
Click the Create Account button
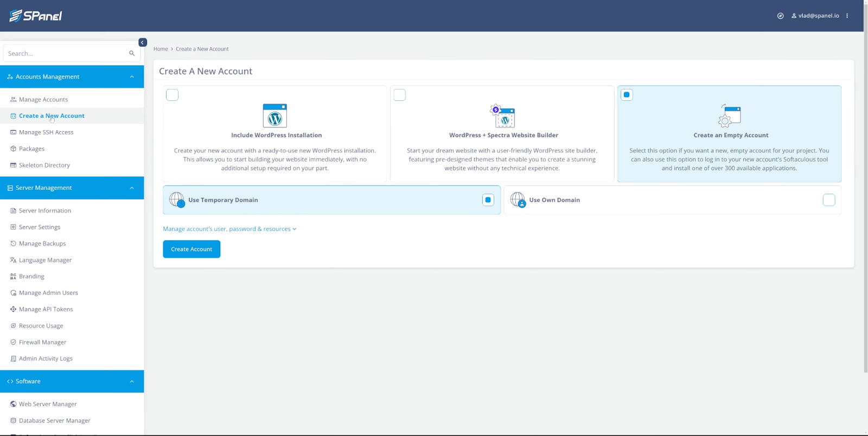coord(192,249)
